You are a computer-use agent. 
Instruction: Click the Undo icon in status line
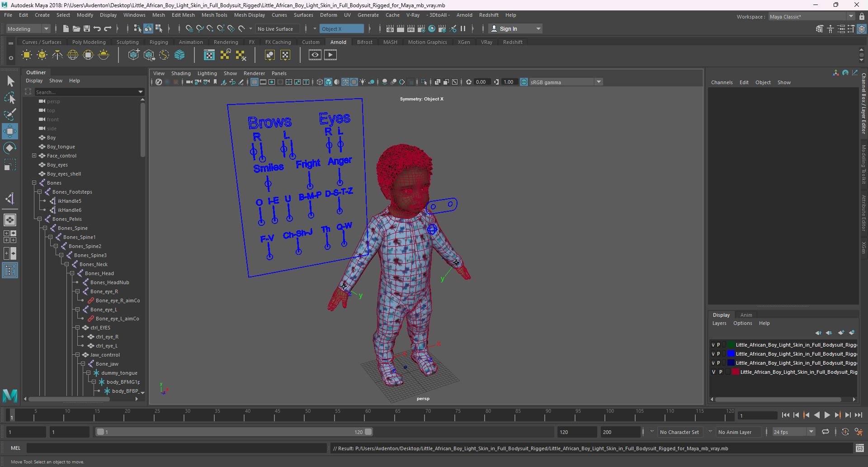(97, 29)
